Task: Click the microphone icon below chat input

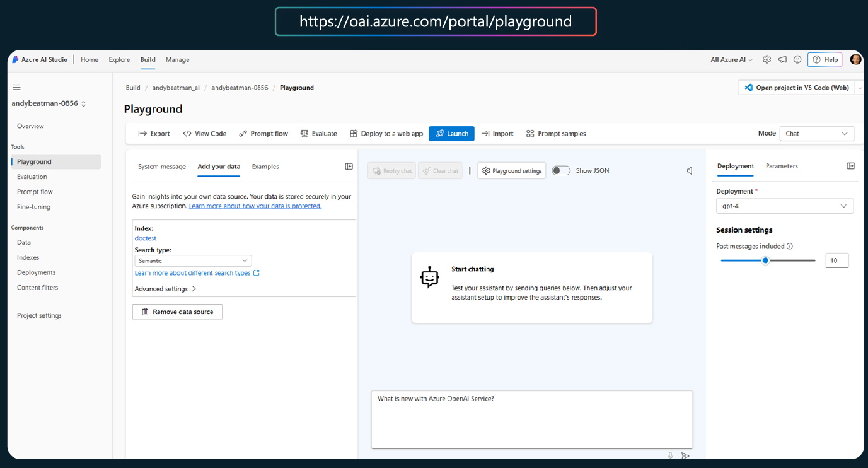Action: pos(670,455)
